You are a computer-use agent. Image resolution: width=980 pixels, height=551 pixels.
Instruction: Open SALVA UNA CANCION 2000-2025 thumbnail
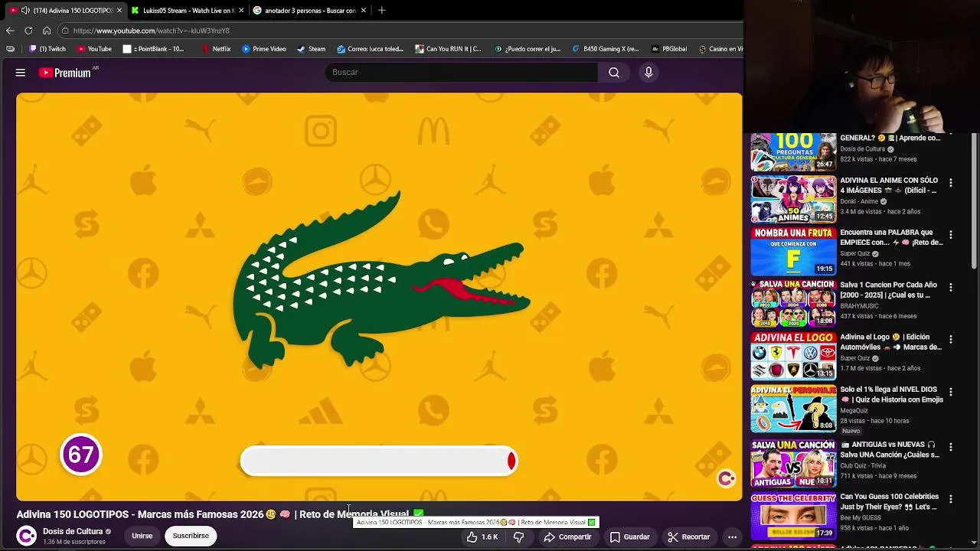coord(793,303)
